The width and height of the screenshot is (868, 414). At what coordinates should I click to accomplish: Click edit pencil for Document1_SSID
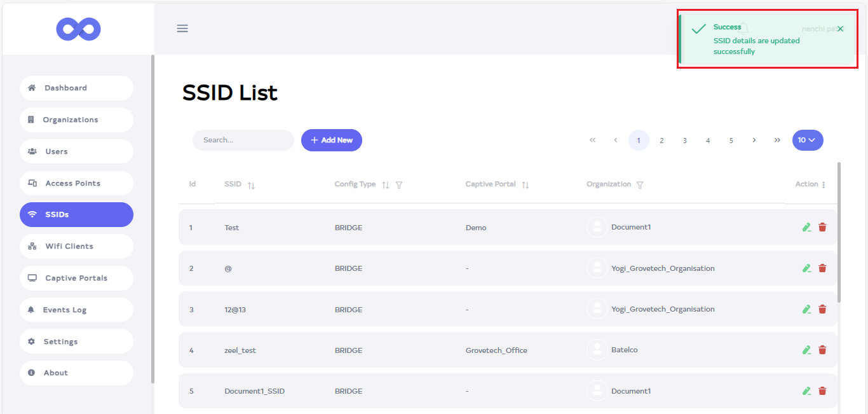click(806, 391)
